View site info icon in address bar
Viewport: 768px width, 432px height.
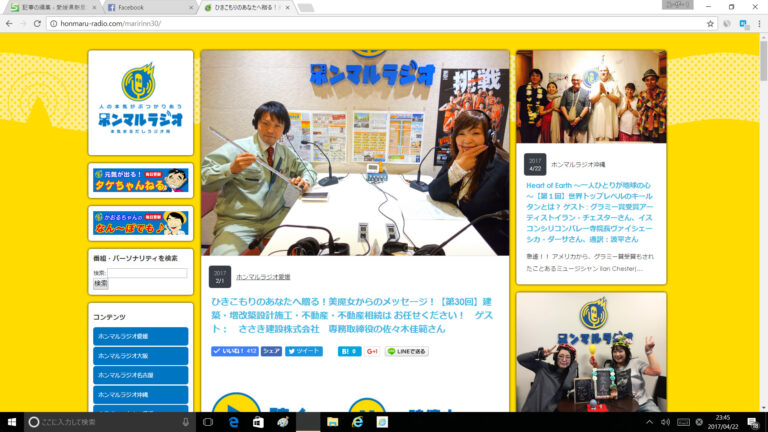coord(53,24)
